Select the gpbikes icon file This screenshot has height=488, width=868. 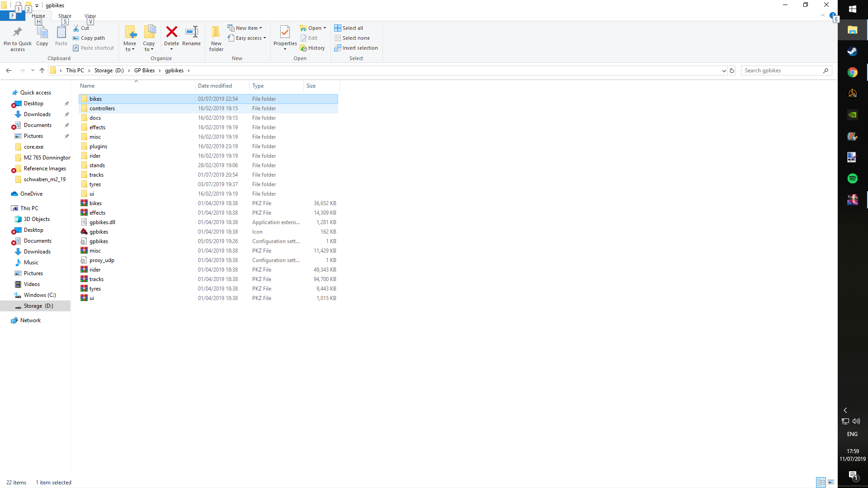pos(208,232)
